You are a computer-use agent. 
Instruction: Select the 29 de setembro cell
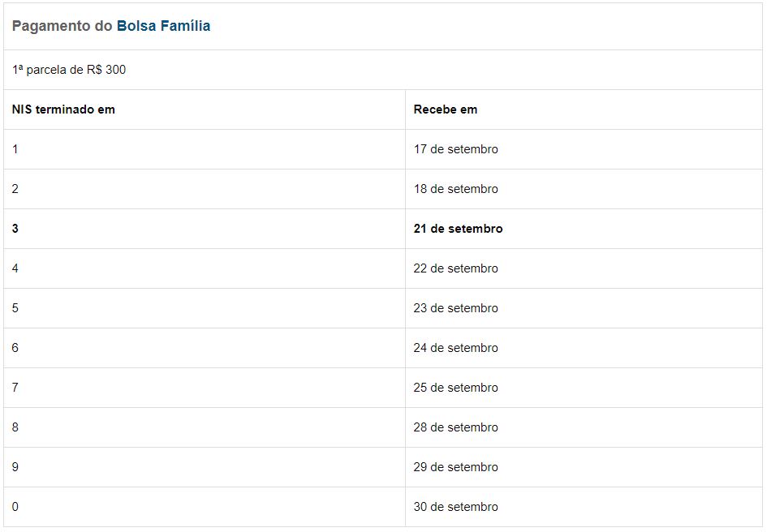coord(584,467)
